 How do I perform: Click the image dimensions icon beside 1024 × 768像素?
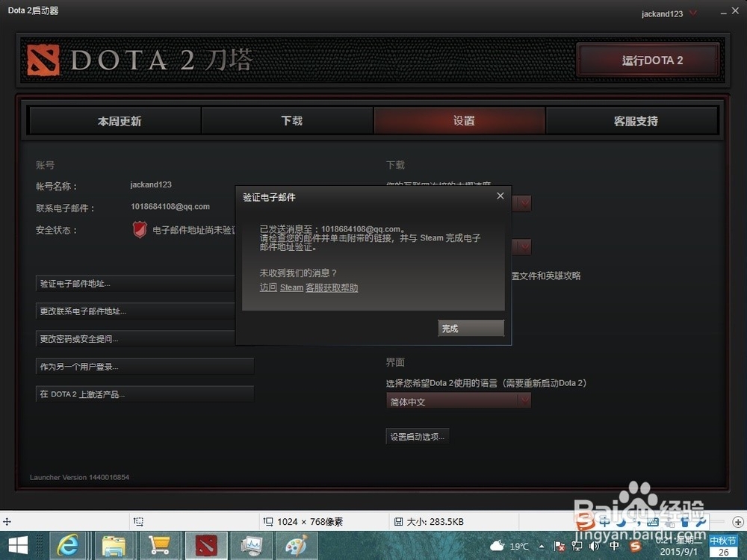click(268, 522)
